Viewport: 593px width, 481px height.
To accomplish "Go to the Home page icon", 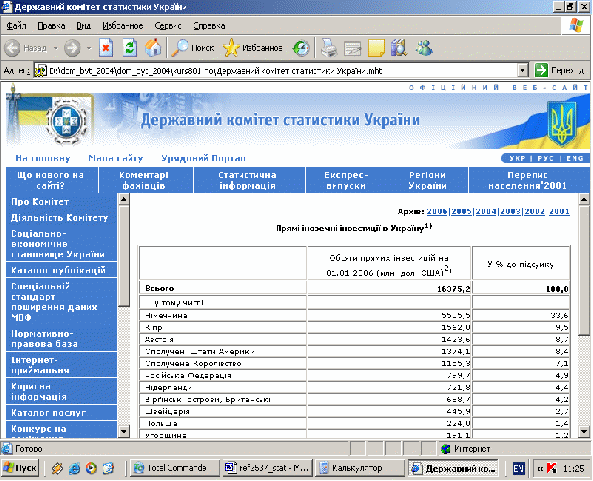I will point(153,48).
